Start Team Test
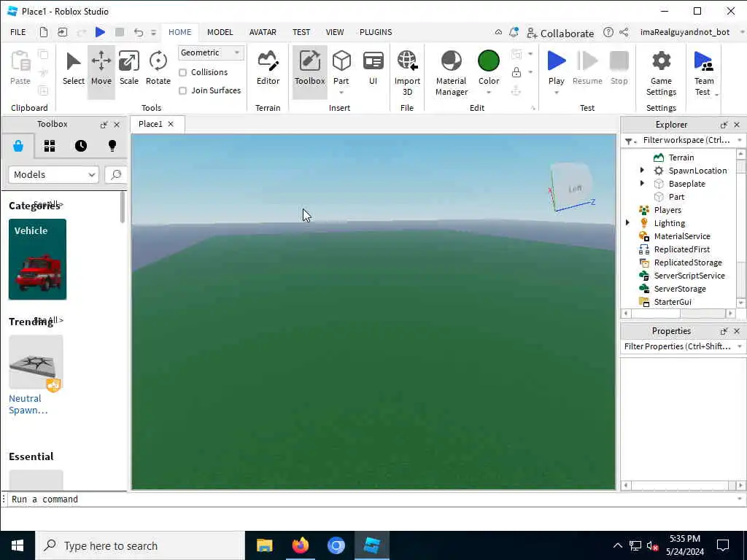The width and height of the screenshot is (747, 560). [703, 74]
